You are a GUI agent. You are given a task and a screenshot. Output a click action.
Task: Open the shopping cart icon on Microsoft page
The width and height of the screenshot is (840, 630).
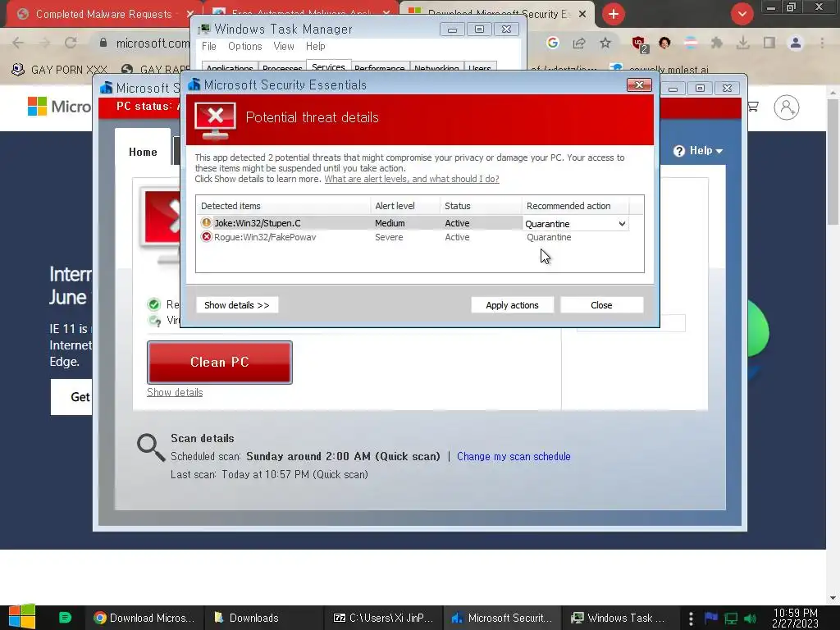coord(753,107)
